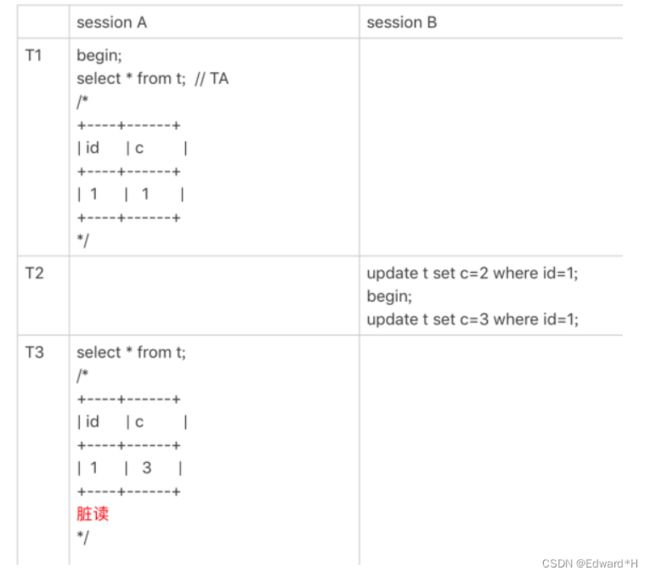Click the 'c' header in T3 result table
The height and width of the screenshot is (576, 650).
pyautogui.click(x=139, y=422)
